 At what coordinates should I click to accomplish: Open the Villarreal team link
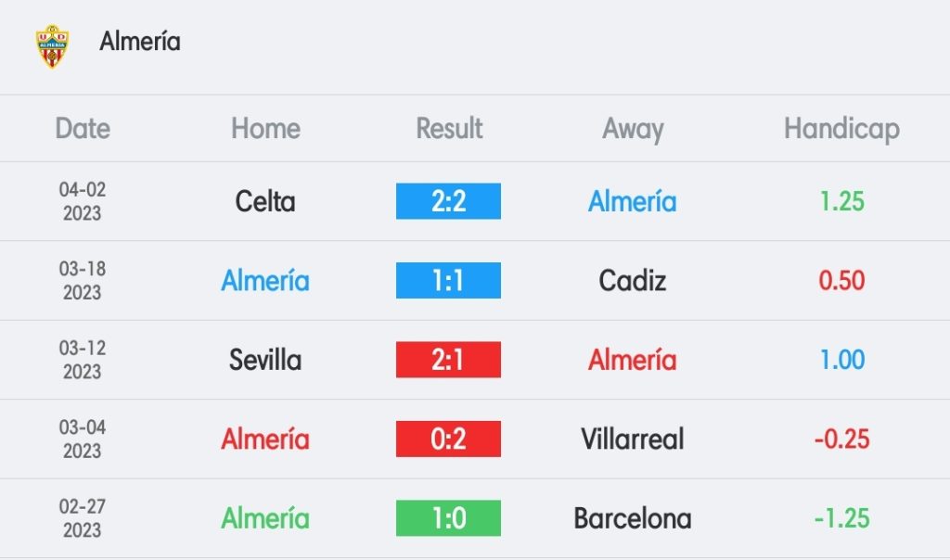633,439
